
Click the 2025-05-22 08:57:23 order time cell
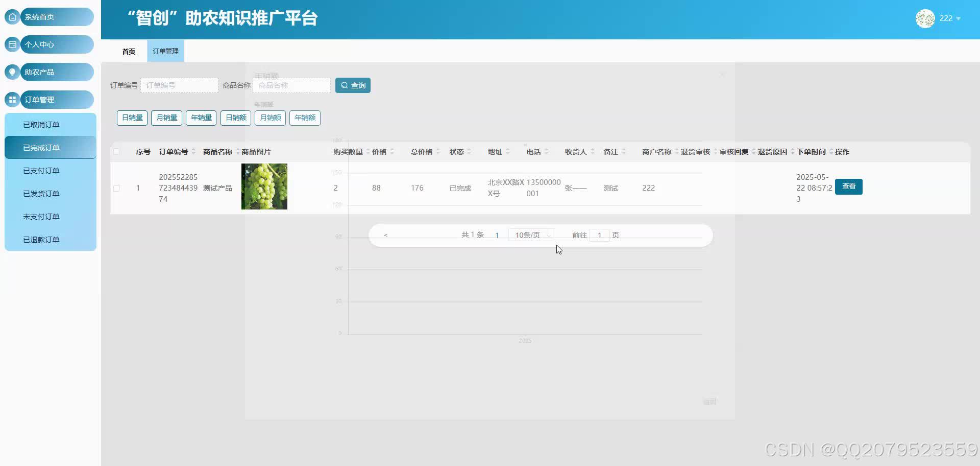click(814, 188)
